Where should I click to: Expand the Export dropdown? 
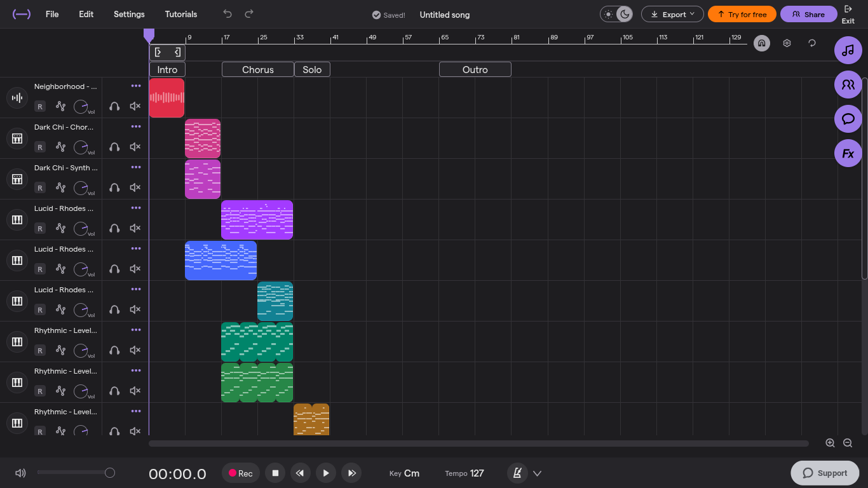point(672,14)
